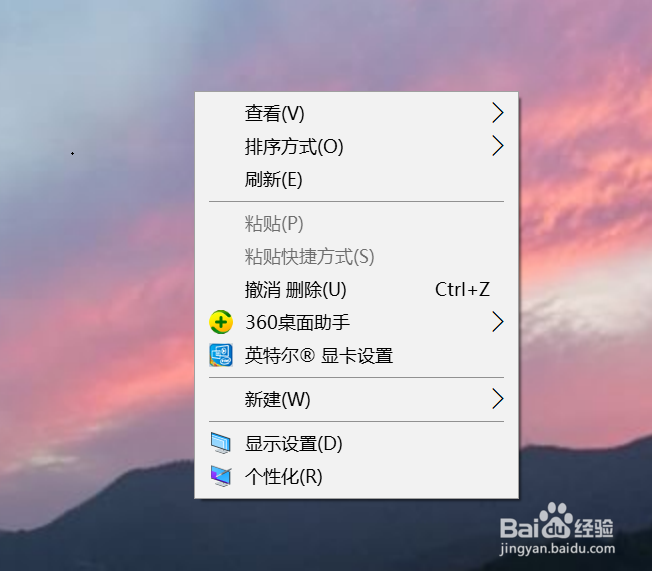Expand the 360桌面助手 submenu arrow
The width and height of the screenshot is (652, 571).
click(x=497, y=322)
